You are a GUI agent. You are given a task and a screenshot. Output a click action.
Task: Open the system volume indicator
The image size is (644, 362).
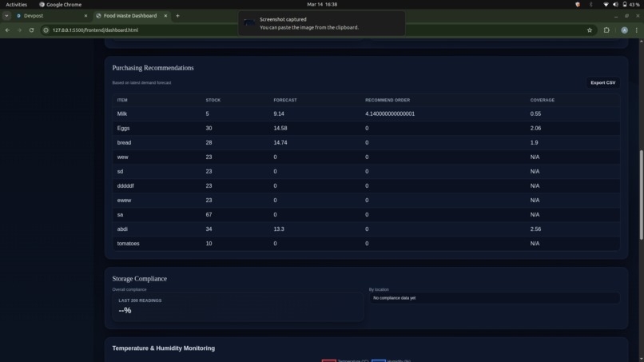click(615, 5)
